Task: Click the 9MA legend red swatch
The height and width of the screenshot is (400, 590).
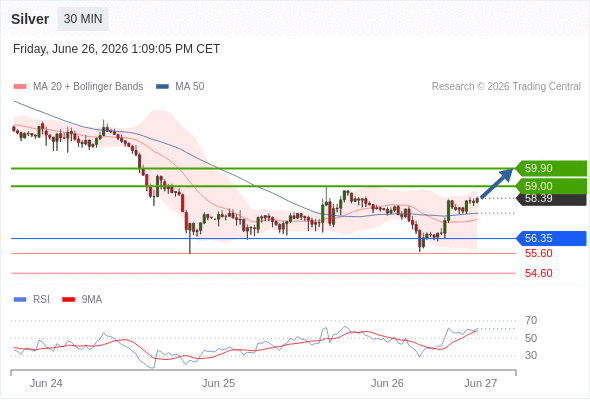Action: 68,300
